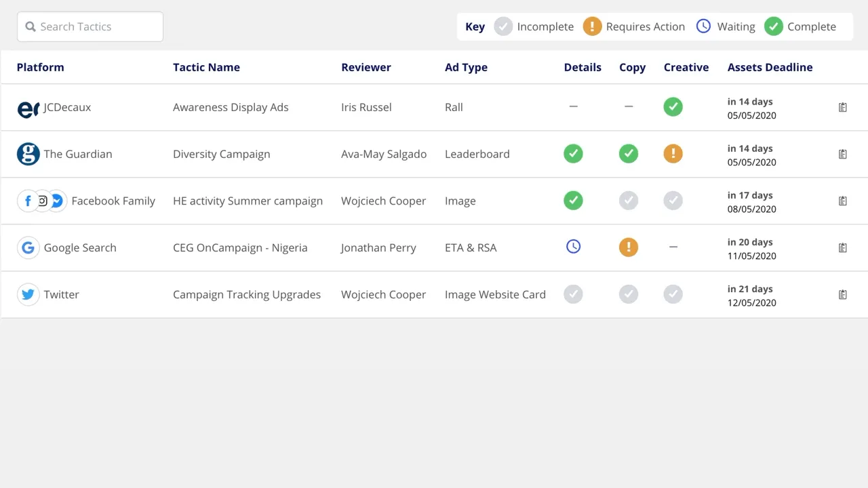Viewport: 868px width, 488px height.
Task: Open CEG OnCampaign - Nigeria tactic
Action: 240,247
